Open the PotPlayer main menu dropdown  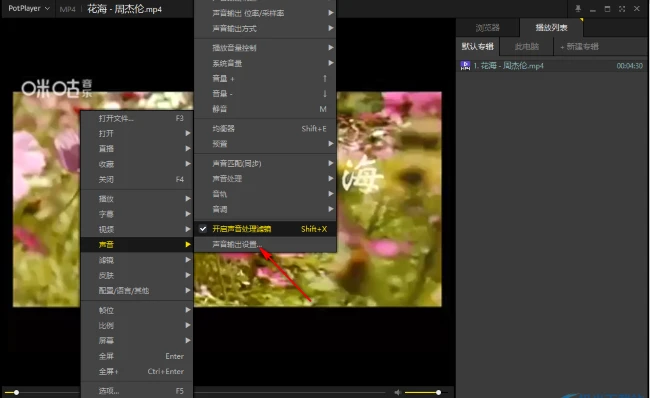pyautogui.click(x=29, y=8)
